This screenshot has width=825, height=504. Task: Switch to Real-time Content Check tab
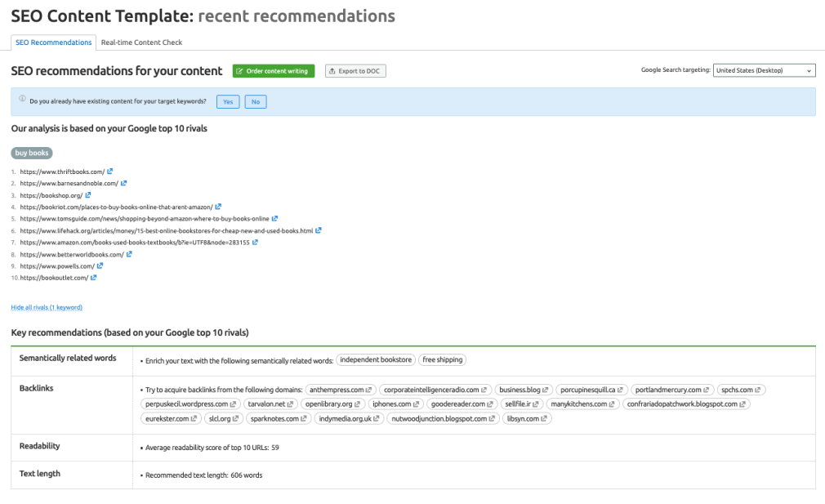pyautogui.click(x=141, y=42)
